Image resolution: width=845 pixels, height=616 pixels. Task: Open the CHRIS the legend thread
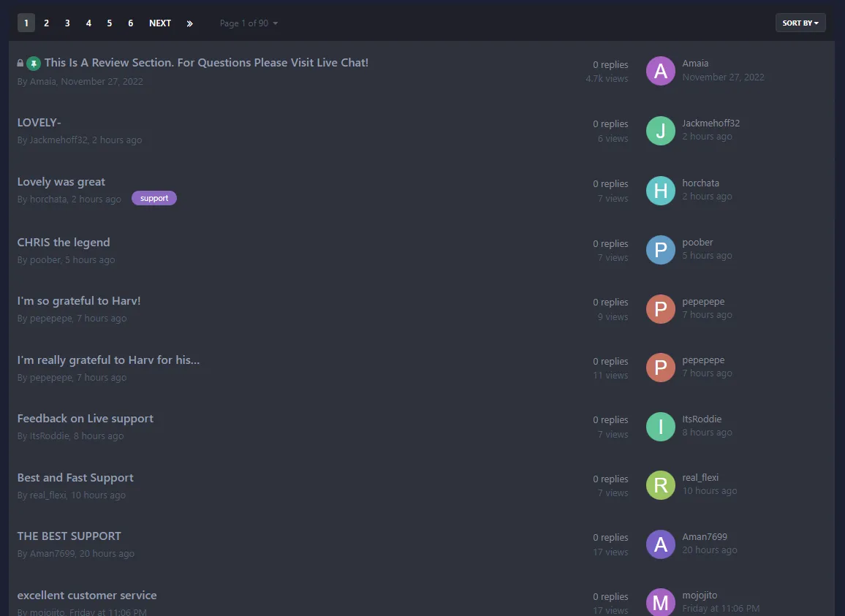click(x=64, y=242)
